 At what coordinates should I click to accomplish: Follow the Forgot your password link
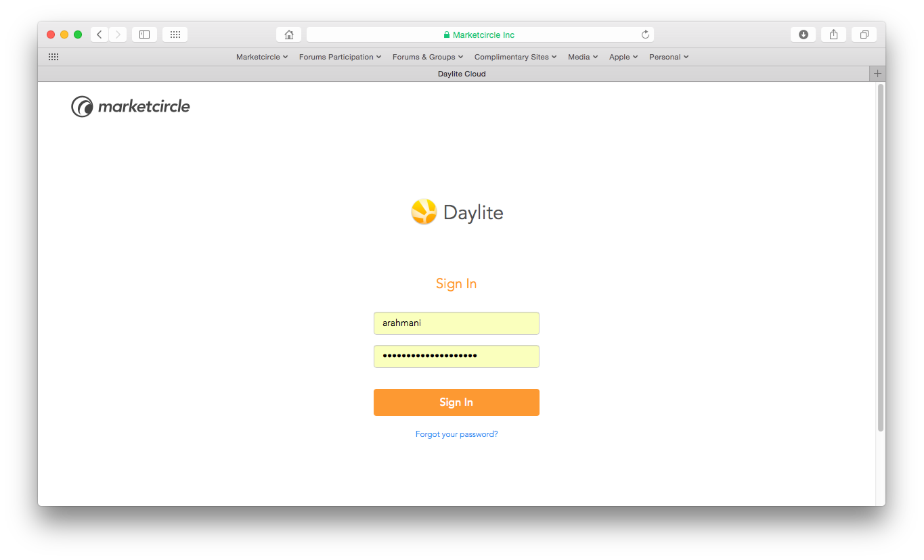456,434
